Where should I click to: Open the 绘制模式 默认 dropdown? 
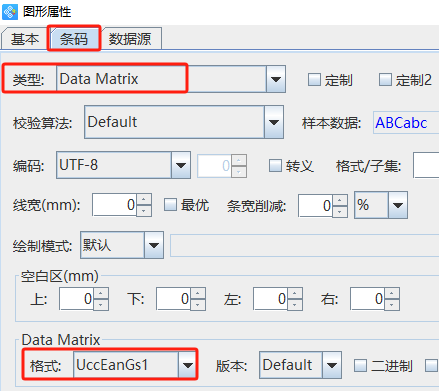coord(122,245)
